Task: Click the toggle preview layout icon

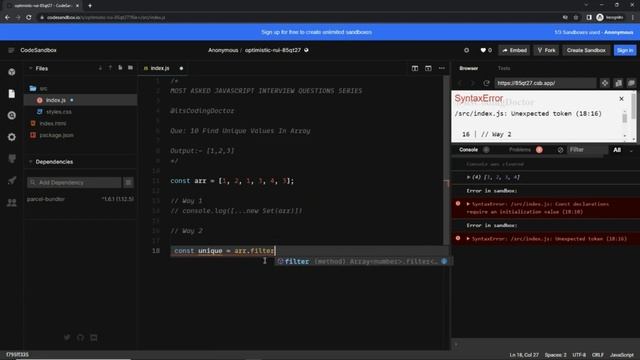Action: pyautogui.click(x=428, y=68)
